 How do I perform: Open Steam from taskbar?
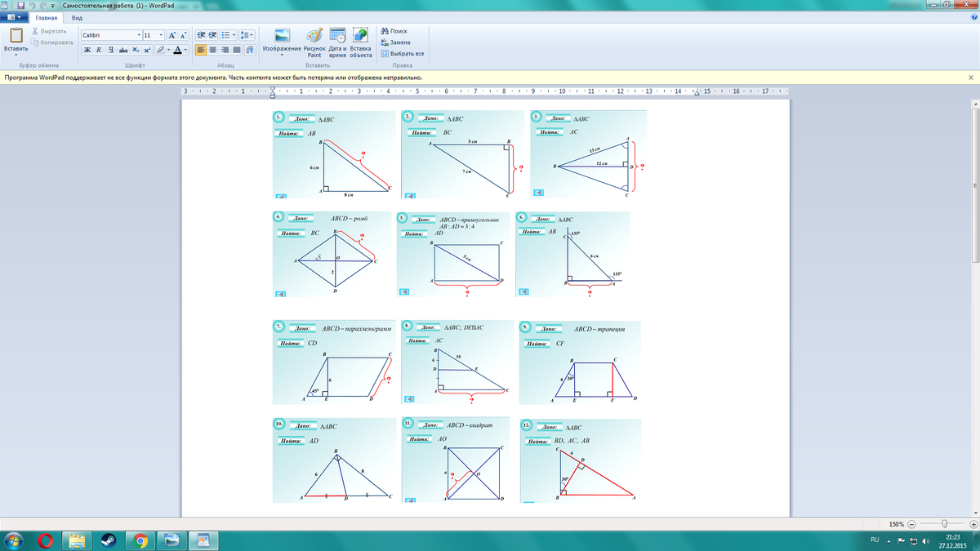pyautogui.click(x=109, y=540)
